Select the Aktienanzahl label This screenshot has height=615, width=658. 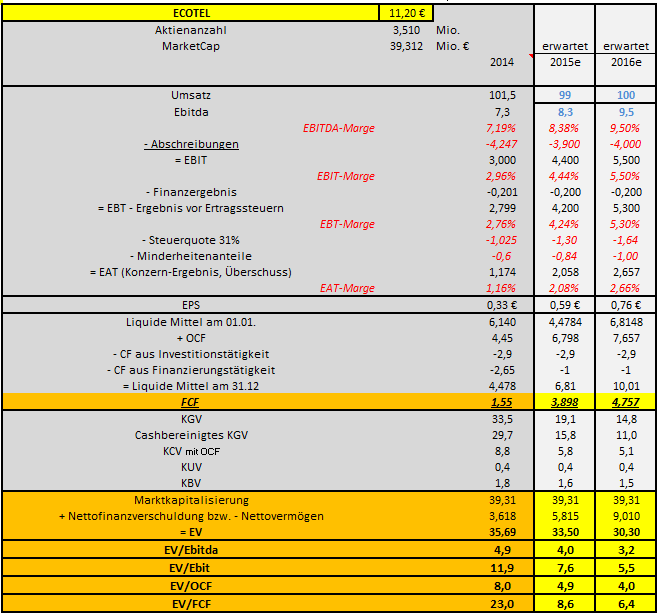point(191,30)
